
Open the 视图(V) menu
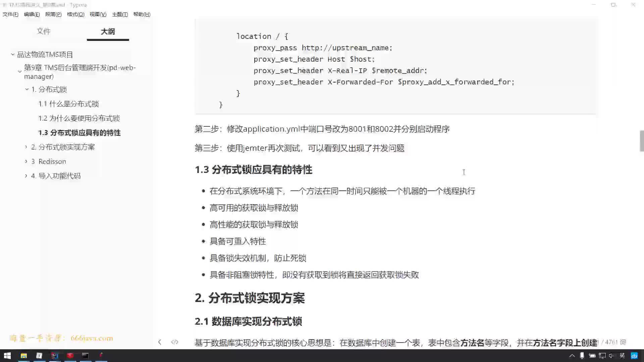[x=98, y=14]
